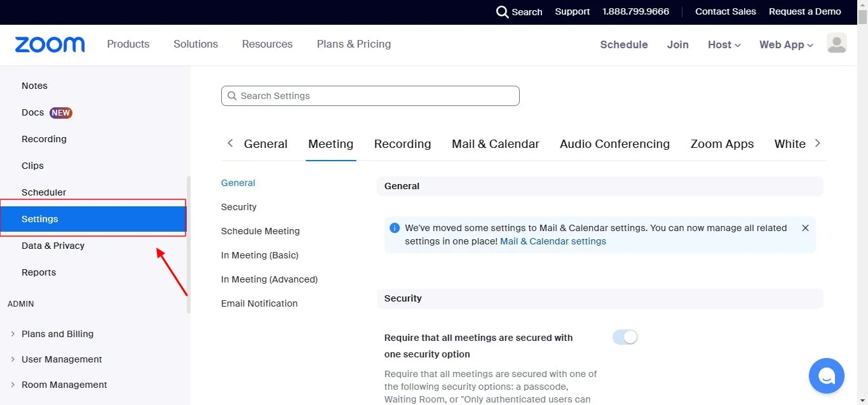Open Scheduler in the sidebar
Image resolution: width=868 pixels, height=405 pixels.
[x=44, y=192]
